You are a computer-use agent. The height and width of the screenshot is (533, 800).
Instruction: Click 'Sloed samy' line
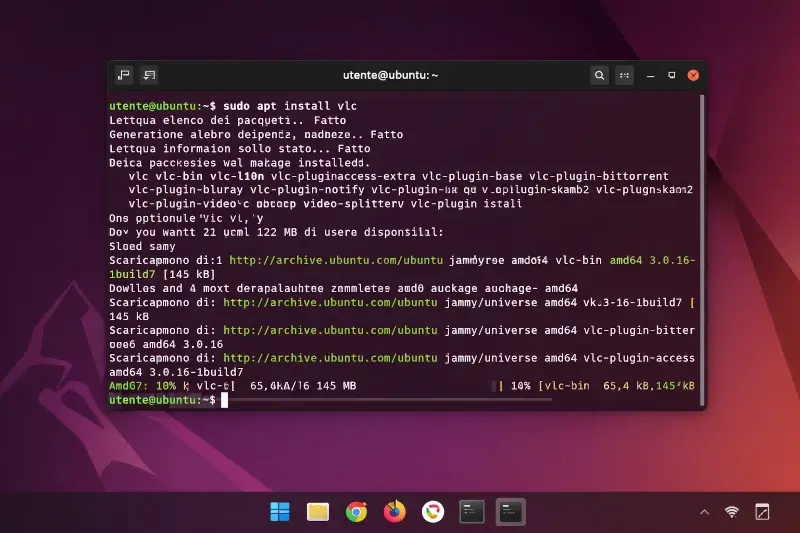coord(142,246)
